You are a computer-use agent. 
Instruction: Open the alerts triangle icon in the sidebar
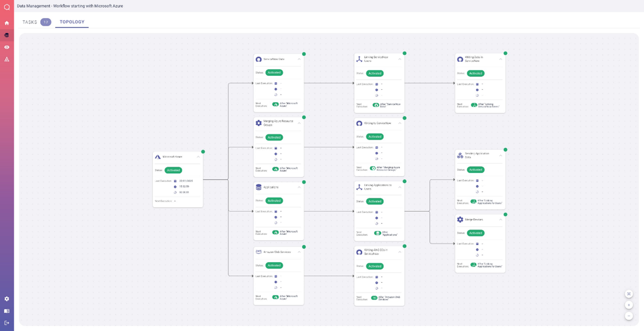[x=6, y=60]
